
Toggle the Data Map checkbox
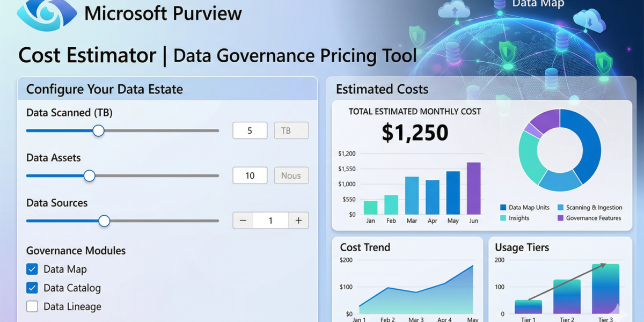32,269
